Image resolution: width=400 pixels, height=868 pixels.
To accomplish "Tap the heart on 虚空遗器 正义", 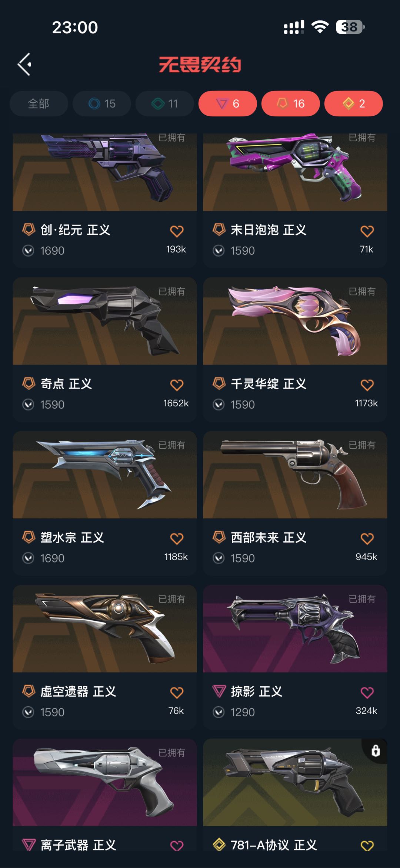I will click(177, 693).
